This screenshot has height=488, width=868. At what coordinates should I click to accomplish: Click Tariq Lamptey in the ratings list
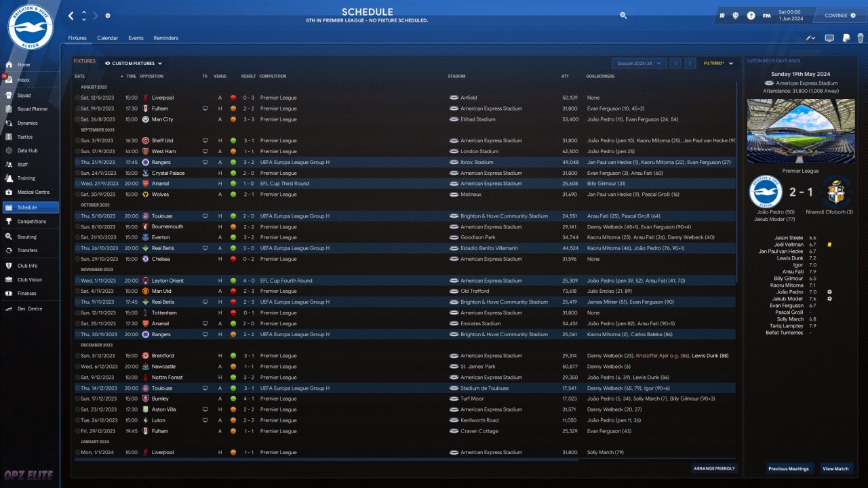coord(788,326)
